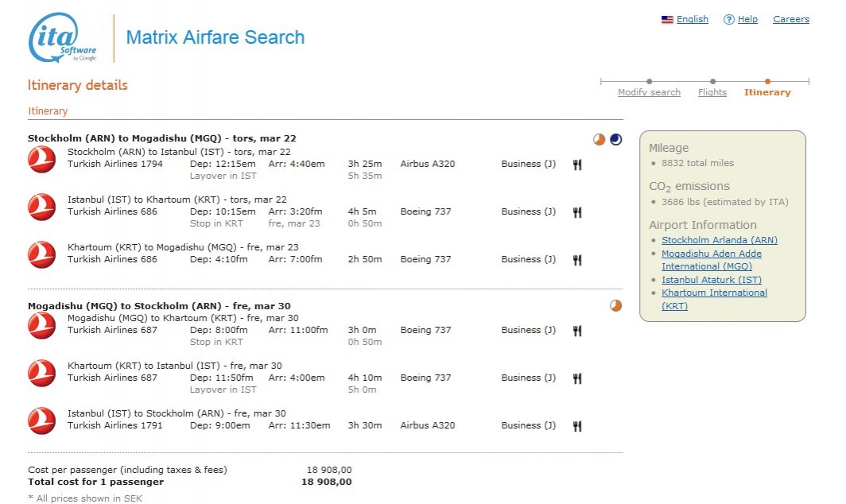Click meal icon on Turkish Airlines 1794 row
The image size is (846, 504).
pos(577,165)
